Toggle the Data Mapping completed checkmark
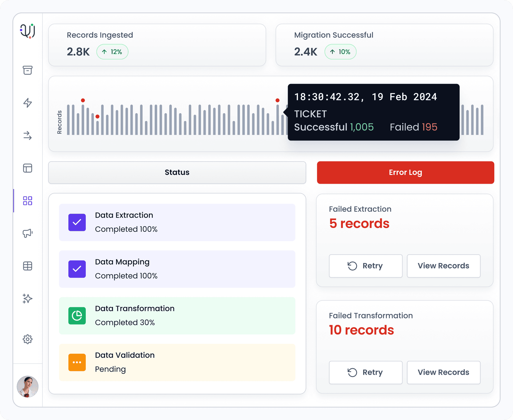 coord(77,269)
